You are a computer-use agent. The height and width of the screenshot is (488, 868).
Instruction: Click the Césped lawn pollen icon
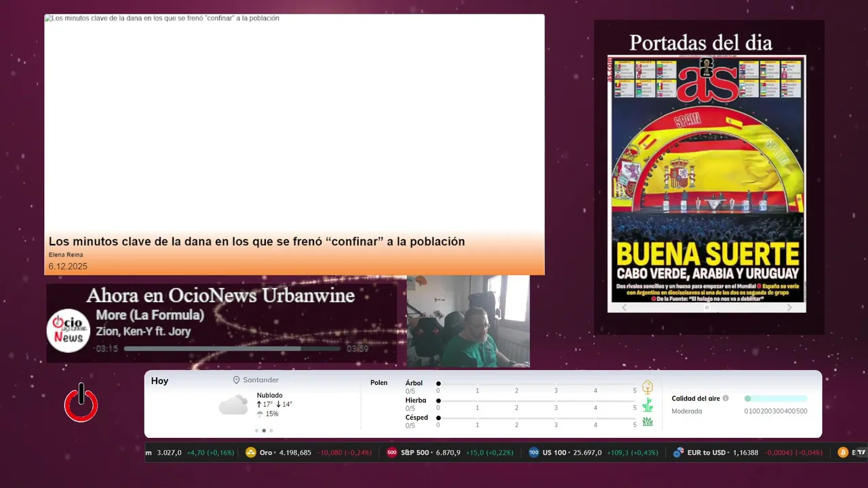point(648,422)
